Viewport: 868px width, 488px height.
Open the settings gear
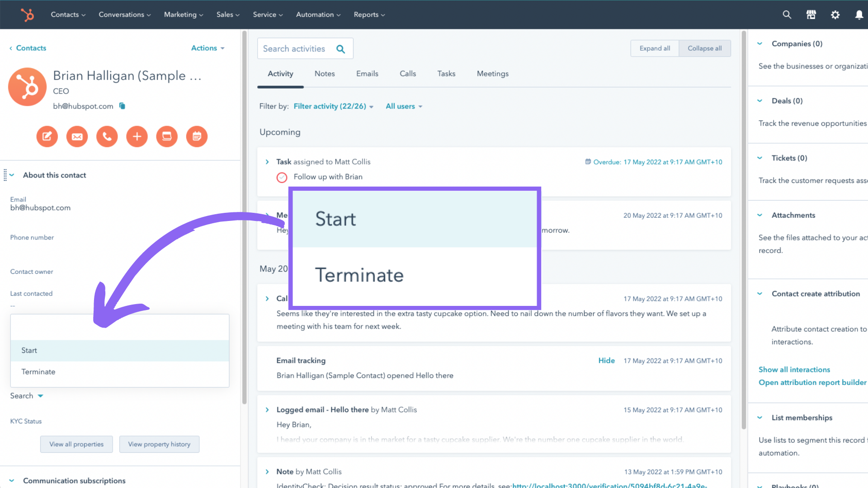tap(835, 14)
